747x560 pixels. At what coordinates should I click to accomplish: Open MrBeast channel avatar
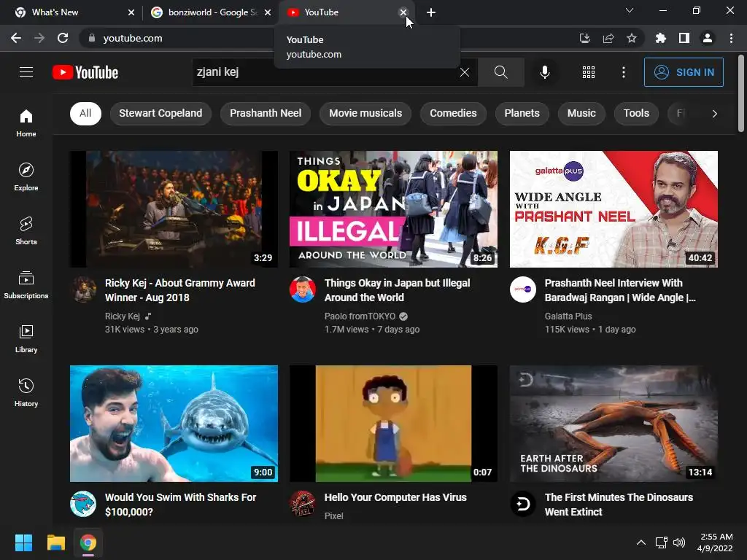tap(83, 503)
